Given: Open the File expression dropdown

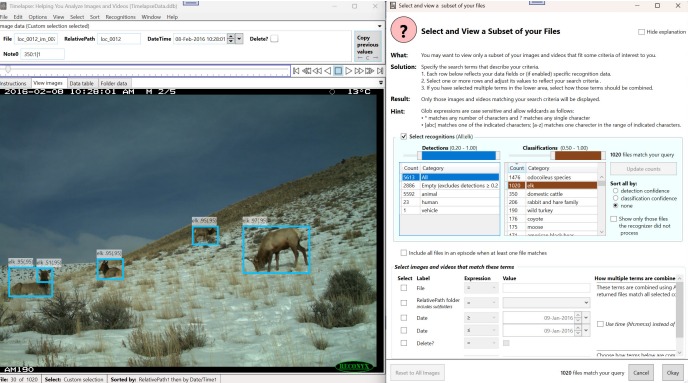Looking at the screenshot, I should [x=481, y=288].
